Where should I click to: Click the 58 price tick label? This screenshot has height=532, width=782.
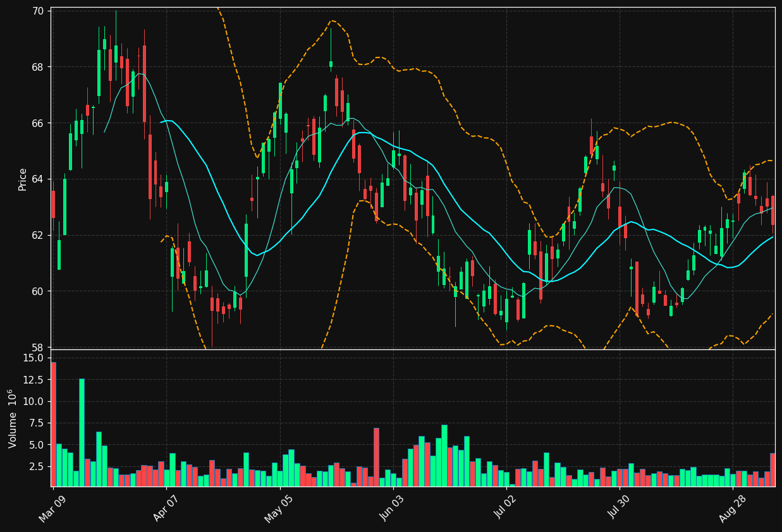[x=38, y=348]
